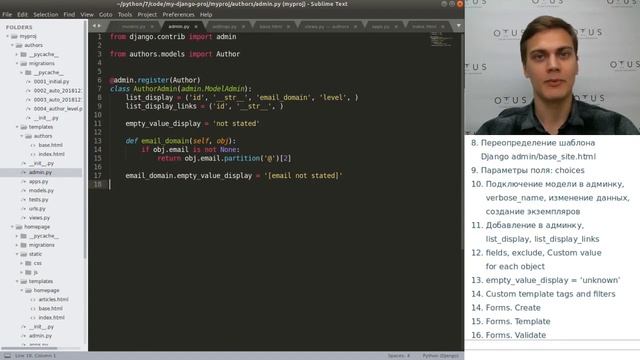Open the View menu
This screenshot has width=640, height=360.
click(x=87, y=14)
